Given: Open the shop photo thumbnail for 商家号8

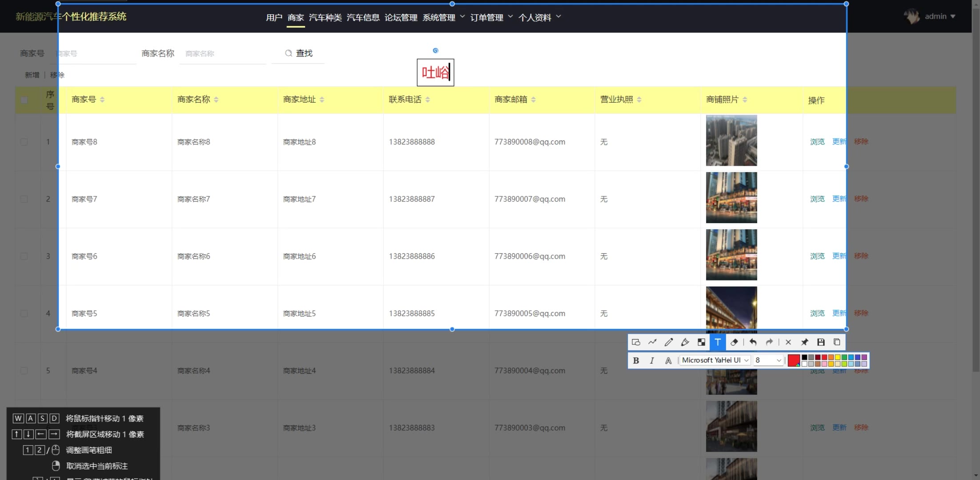Looking at the screenshot, I should 731,140.
